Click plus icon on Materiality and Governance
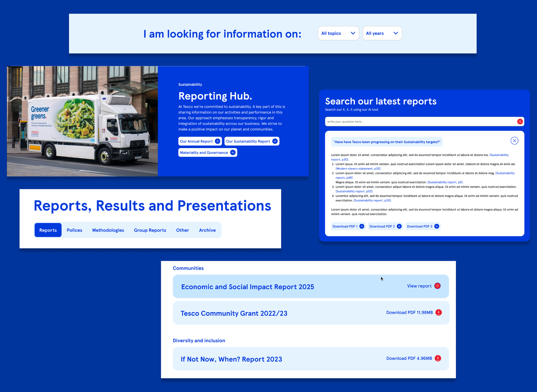The width and height of the screenshot is (537, 392). pos(233,153)
